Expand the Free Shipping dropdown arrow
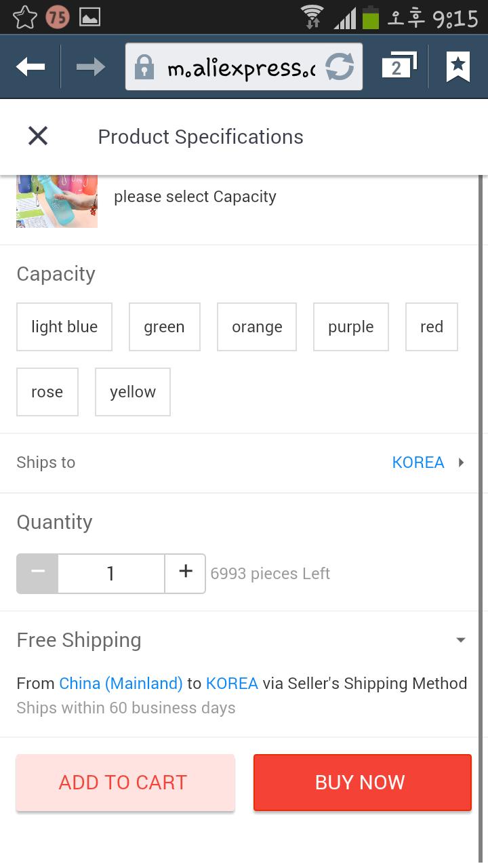Image resolution: width=488 pixels, height=868 pixels. 461,639
